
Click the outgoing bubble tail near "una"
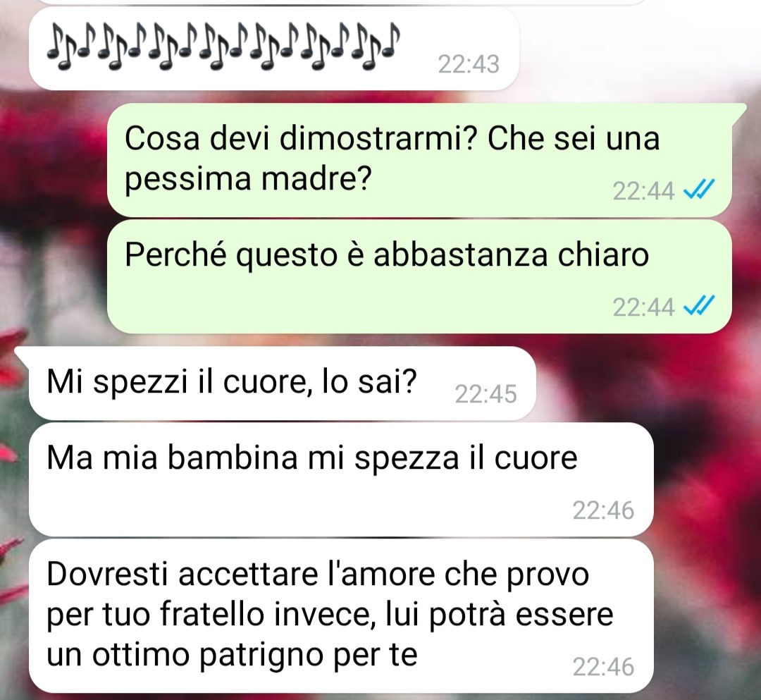coord(738,111)
